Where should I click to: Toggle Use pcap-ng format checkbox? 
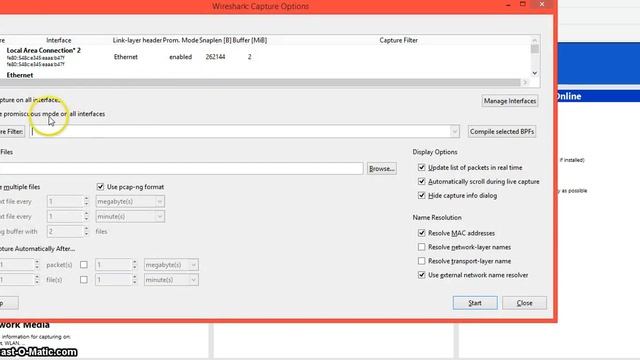(100, 187)
